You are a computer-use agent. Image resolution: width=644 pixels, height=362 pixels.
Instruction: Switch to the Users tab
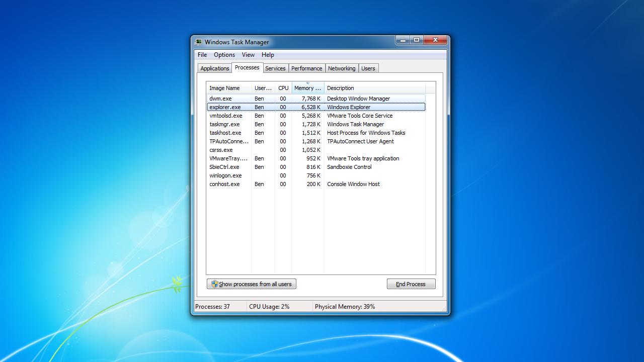coord(368,68)
